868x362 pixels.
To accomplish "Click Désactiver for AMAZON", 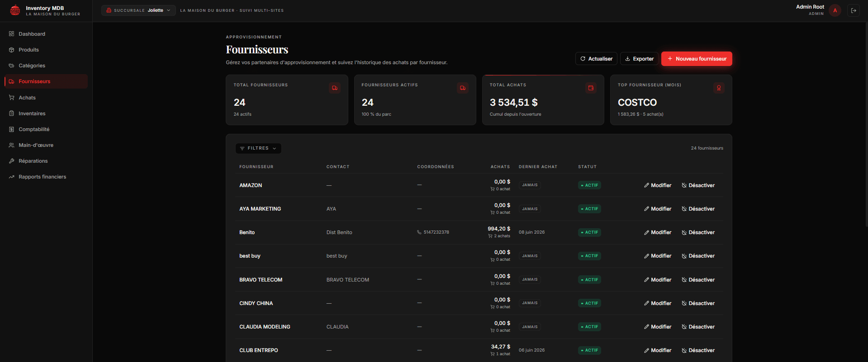I will (698, 185).
